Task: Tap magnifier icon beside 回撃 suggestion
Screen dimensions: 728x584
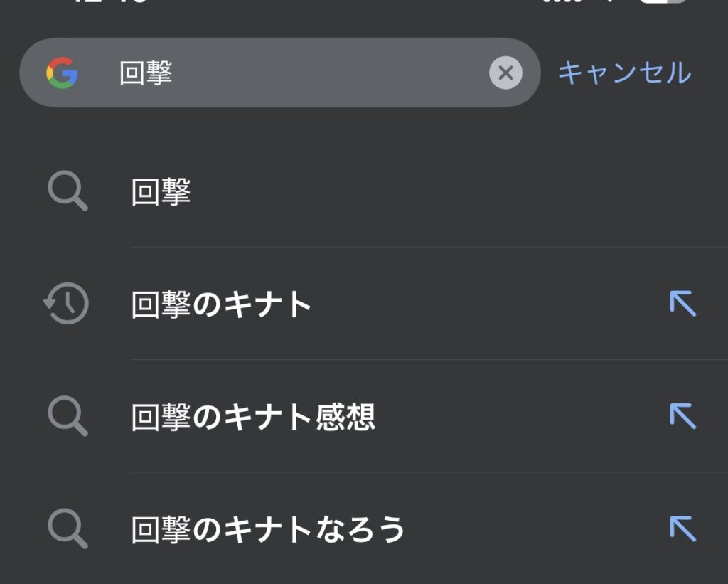Action: [68, 192]
